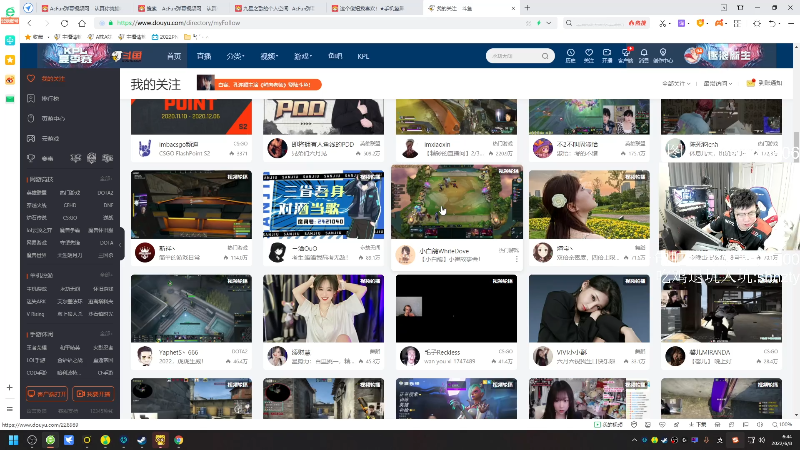Click yellow star icon in browser side panel
The height and width of the screenshot is (450, 800).
[10, 60]
